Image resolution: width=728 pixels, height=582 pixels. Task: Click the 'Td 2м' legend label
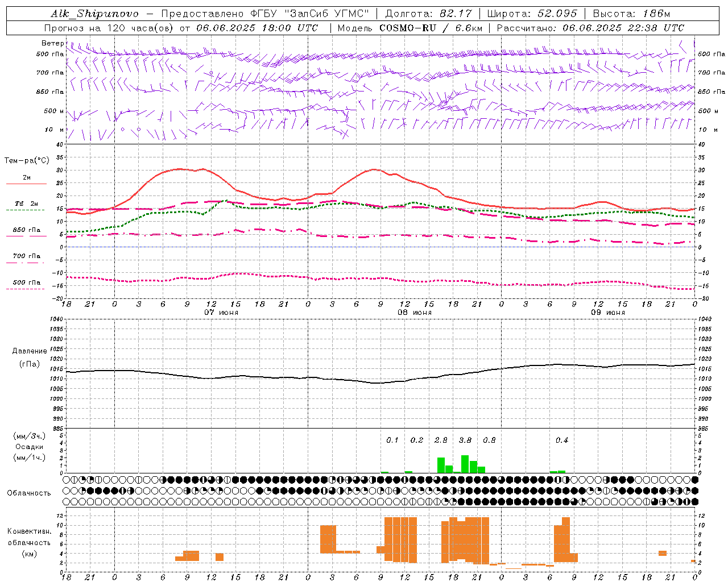click(27, 203)
